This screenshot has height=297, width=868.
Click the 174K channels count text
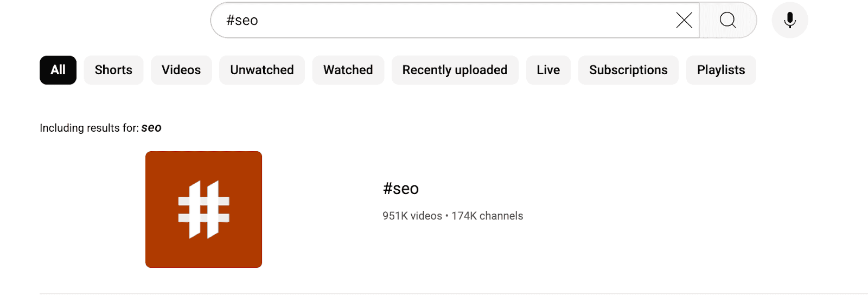pos(487,216)
